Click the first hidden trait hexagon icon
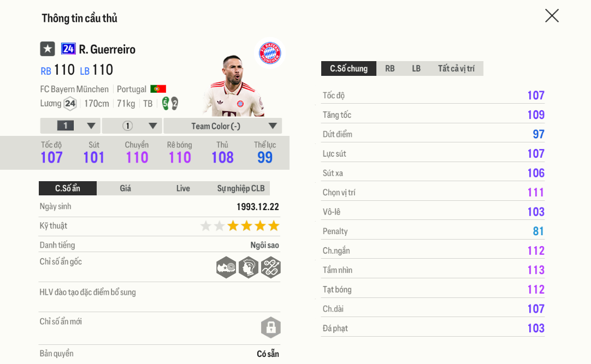This screenshot has height=364, width=591. [x=226, y=267]
